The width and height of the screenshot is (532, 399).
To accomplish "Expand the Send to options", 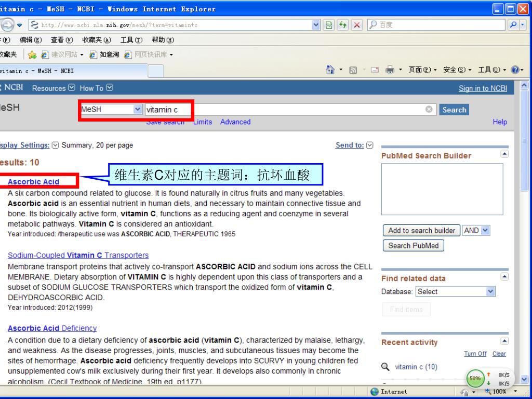I will point(370,145).
